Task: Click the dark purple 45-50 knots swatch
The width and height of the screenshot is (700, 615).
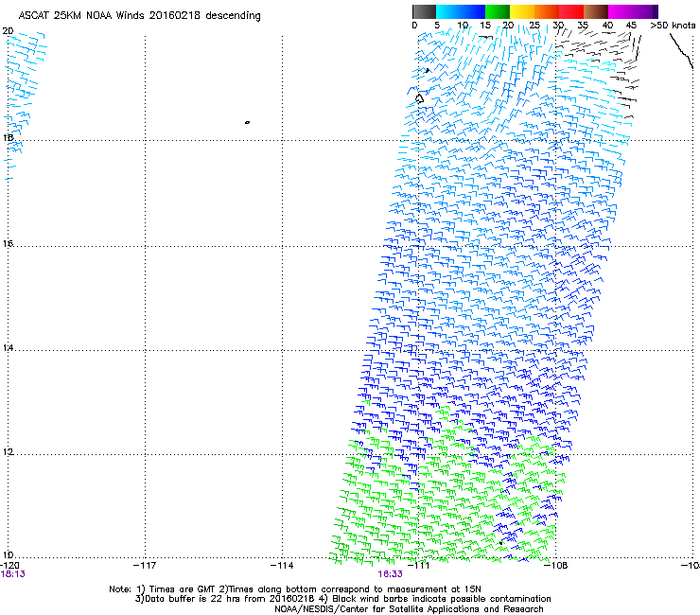Action: (x=645, y=11)
